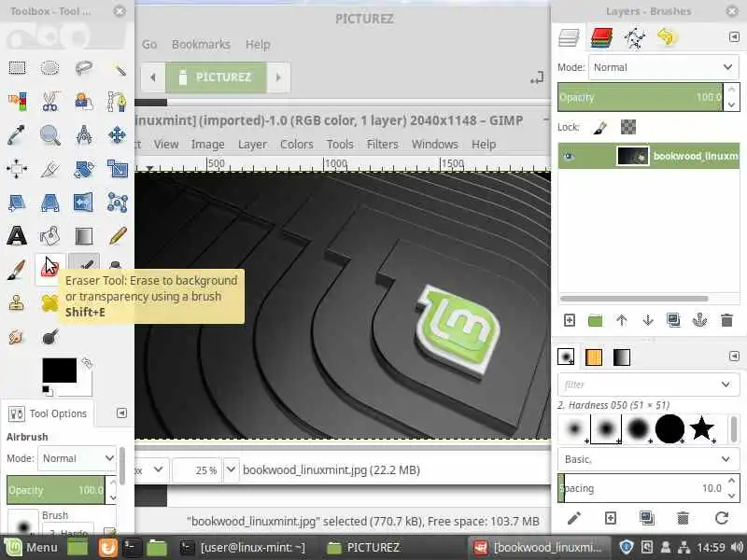Open Layers dock configure tab menu
The image size is (747, 560).
(734, 36)
